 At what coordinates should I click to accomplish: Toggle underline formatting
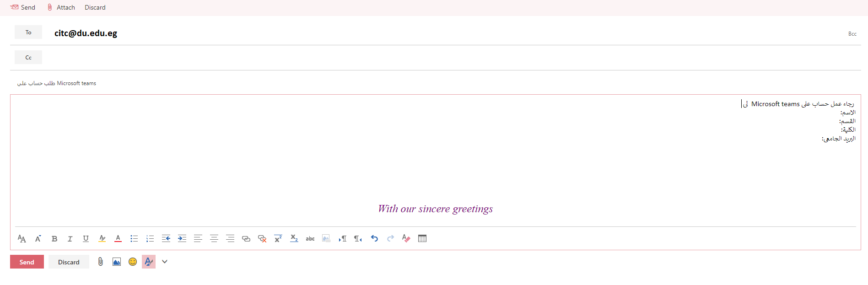[x=86, y=238]
